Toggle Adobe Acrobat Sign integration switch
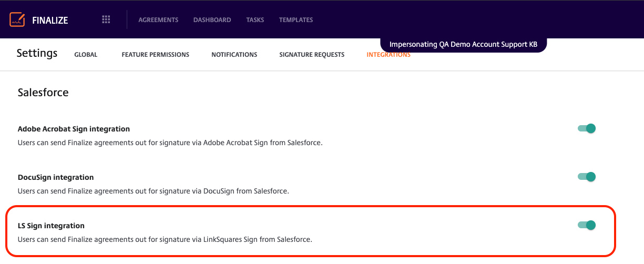This screenshot has height=264, width=644. pyautogui.click(x=587, y=128)
